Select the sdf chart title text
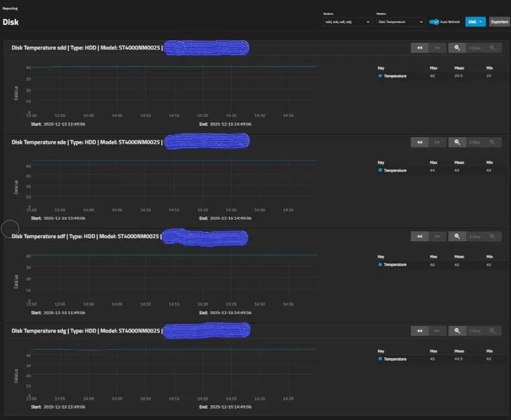The image size is (511, 420). [86, 237]
